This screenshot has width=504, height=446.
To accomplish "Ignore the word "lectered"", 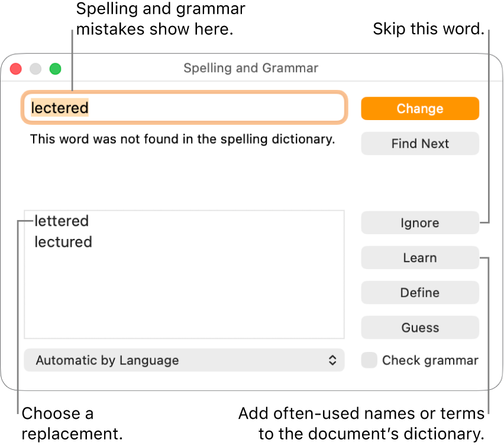I will tap(420, 223).
